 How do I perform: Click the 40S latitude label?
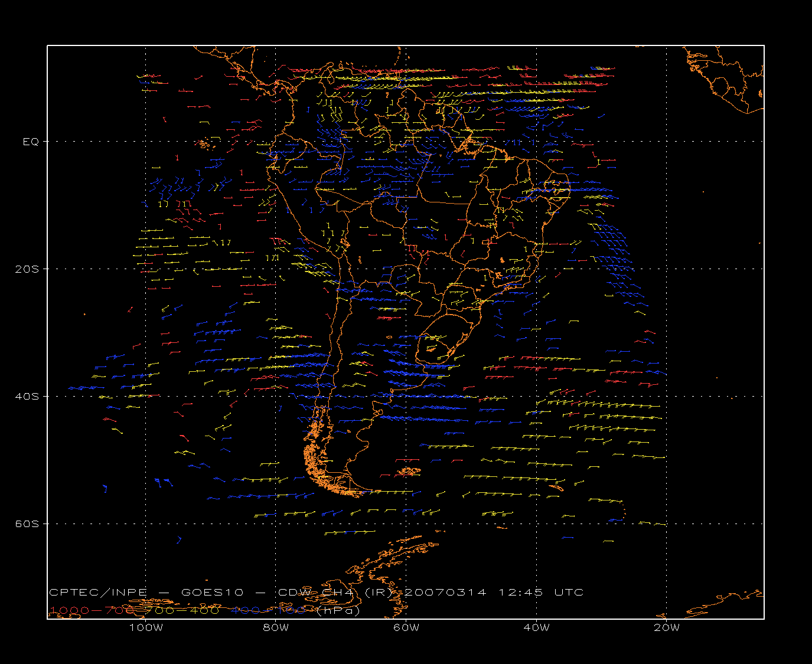pyautogui.click(x=27, y=397)
